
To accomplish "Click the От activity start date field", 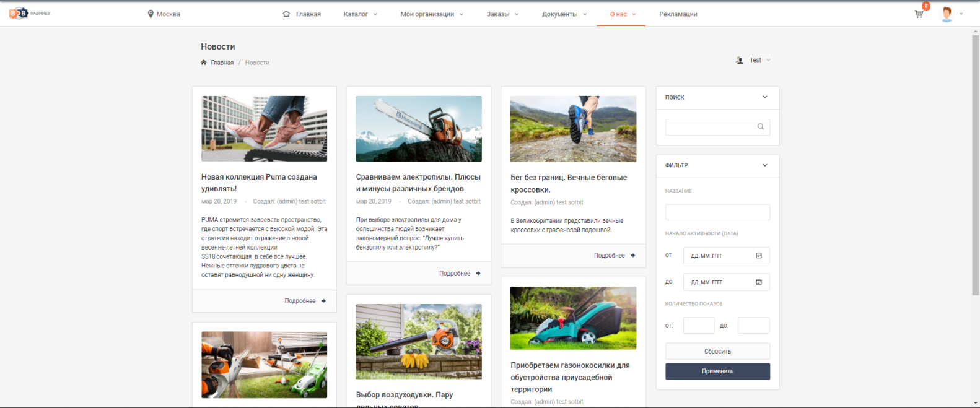I will point(726,256).
